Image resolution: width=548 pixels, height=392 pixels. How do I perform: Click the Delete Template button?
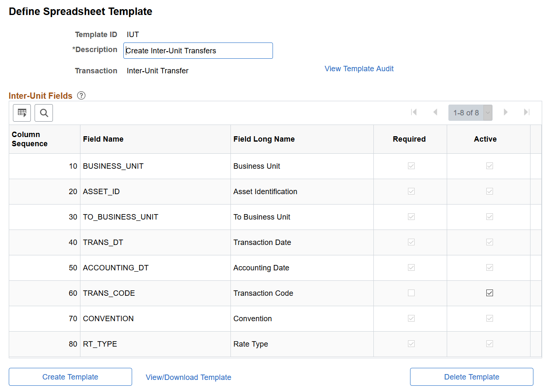(472, 377)
